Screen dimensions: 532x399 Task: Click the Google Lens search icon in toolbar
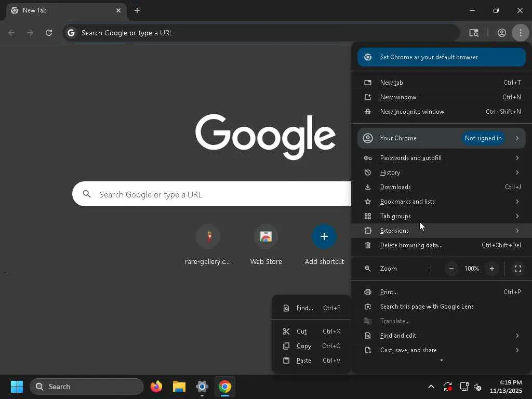[474, 33]
